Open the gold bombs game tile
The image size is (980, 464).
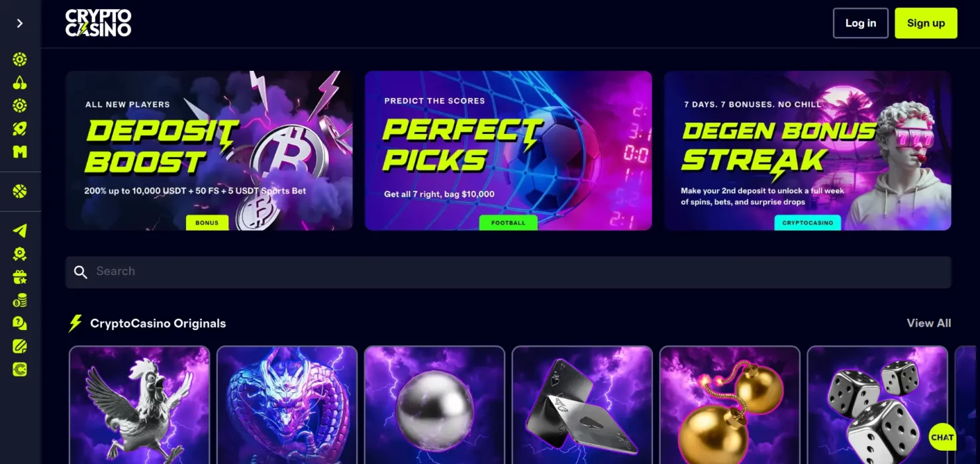pos(730,405)
